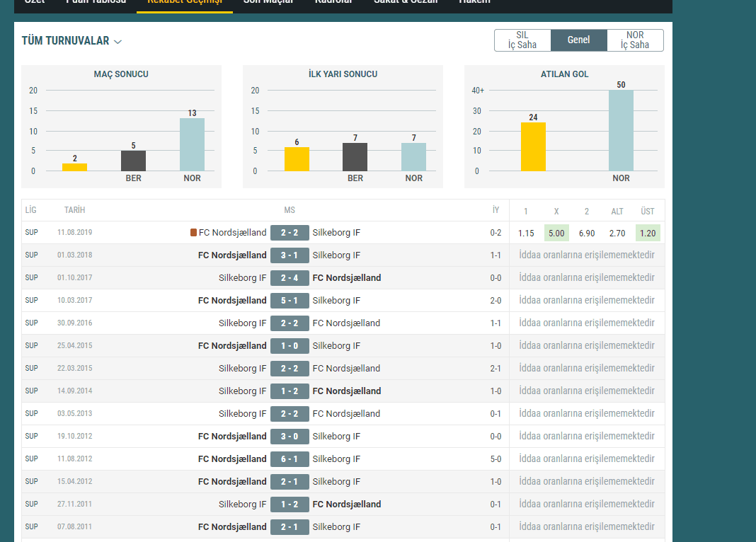This screenshot has height=542, width=756.
Task: Click the ALT odds column header
Action: pos(617,212)
